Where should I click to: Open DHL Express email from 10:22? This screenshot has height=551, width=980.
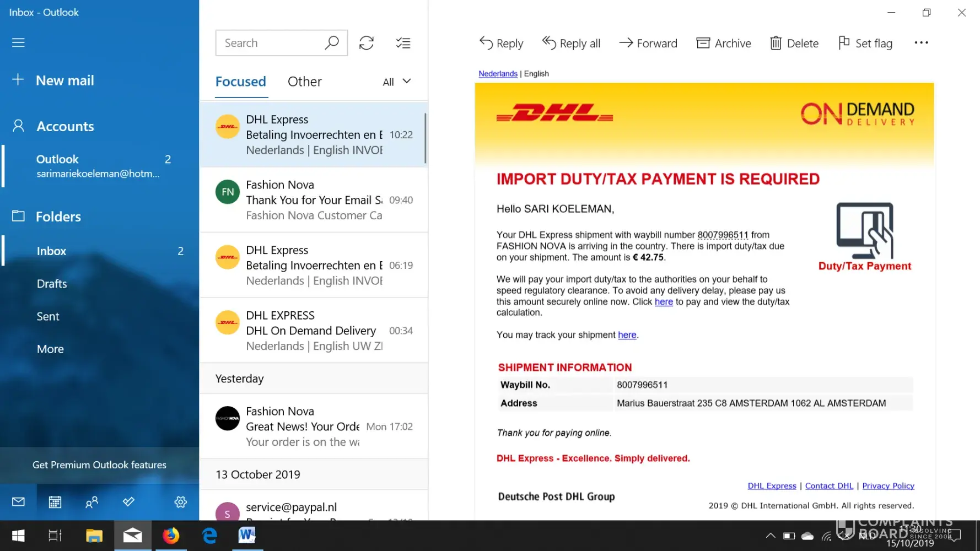[x=314, y=135]
